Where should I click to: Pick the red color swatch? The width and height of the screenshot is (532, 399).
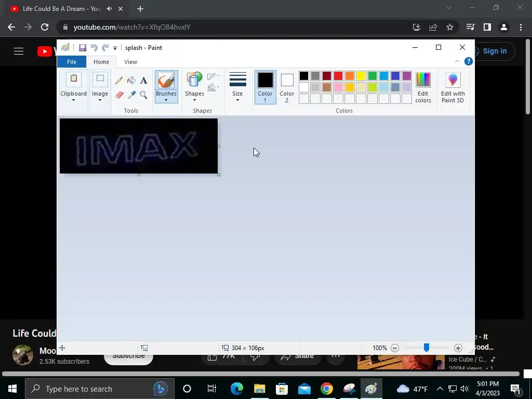338,76
